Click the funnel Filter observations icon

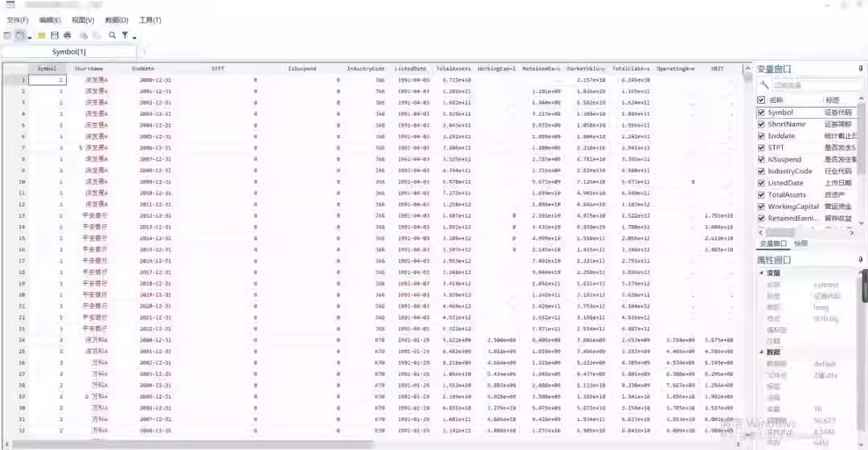[125, 35]
